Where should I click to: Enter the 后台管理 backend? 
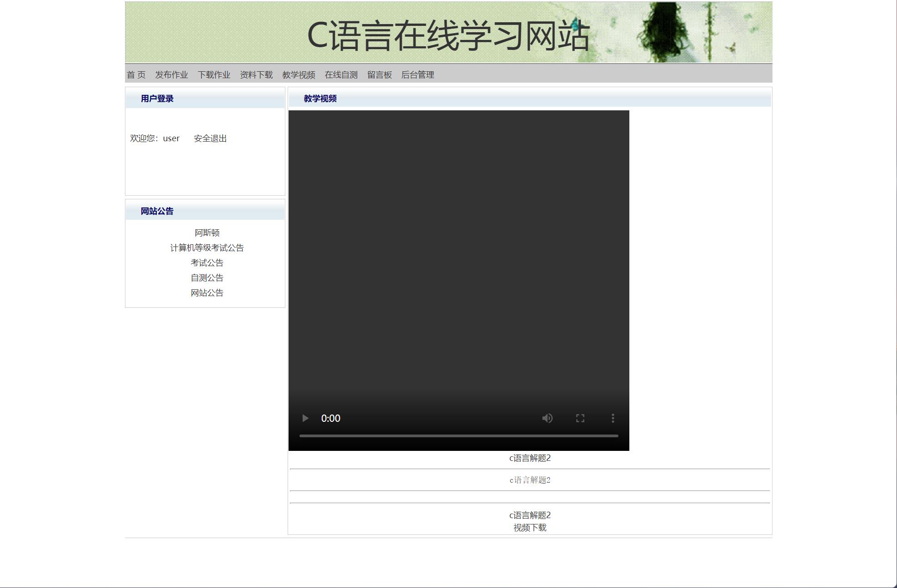click(x=418, y=74)
